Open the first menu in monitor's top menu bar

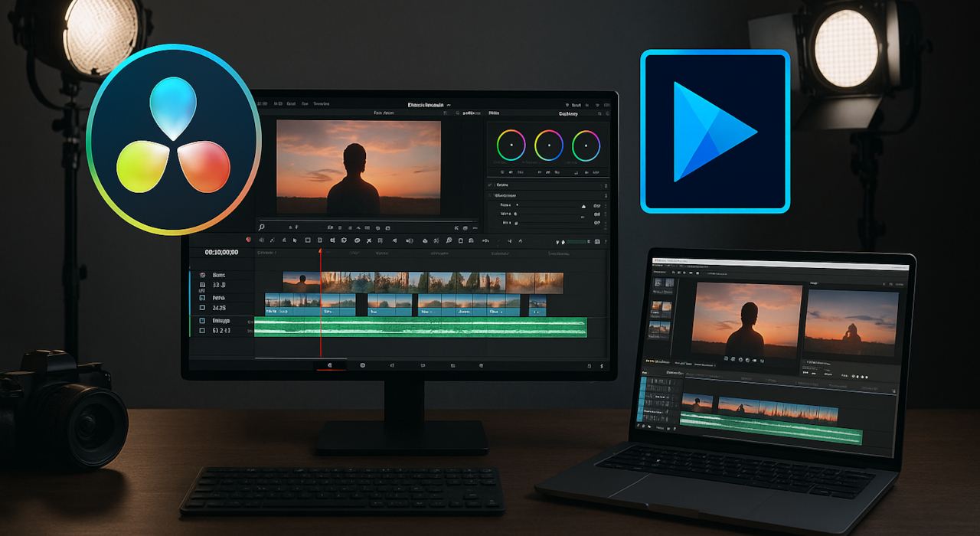tap(262, 103)
